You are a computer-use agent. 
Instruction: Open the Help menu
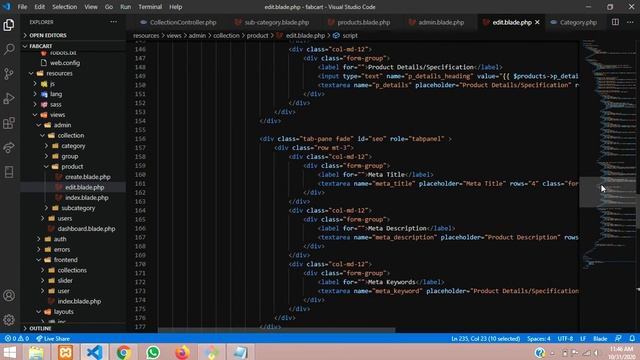176,7
